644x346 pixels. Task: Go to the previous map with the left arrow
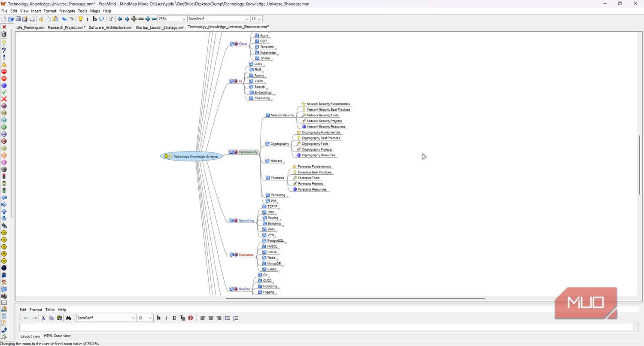[120, 19]
